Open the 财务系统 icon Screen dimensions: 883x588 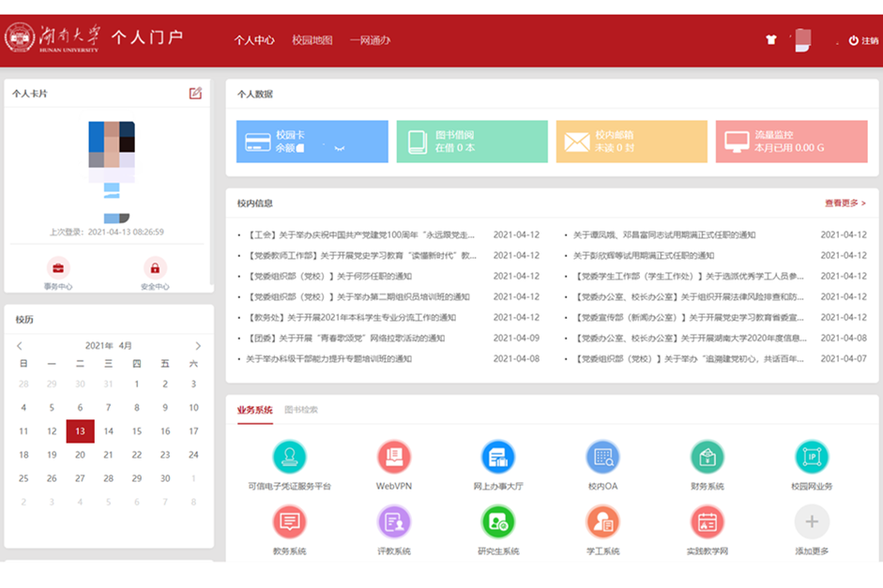click(707, 458)
